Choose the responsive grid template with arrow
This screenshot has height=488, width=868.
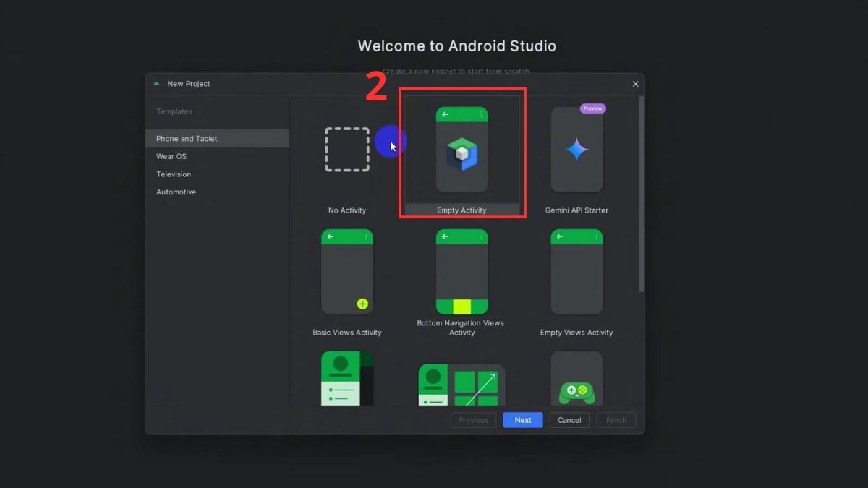461,385
